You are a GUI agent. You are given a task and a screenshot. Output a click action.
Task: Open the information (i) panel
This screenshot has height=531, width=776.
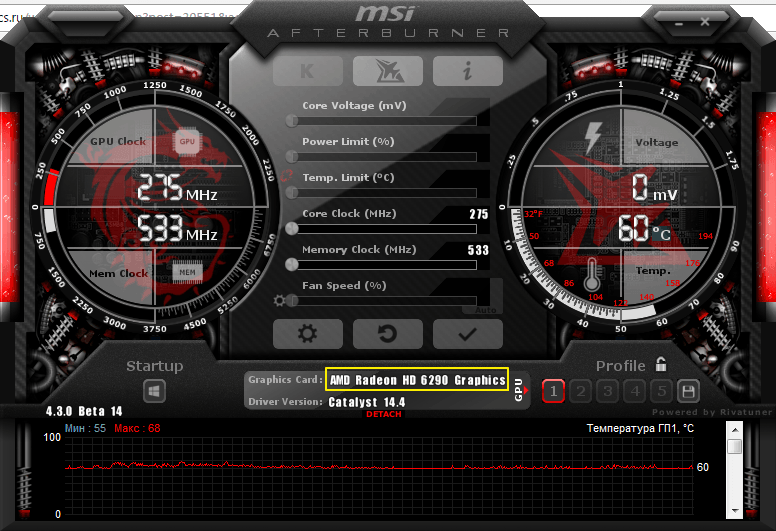click(x=467, y=71)
